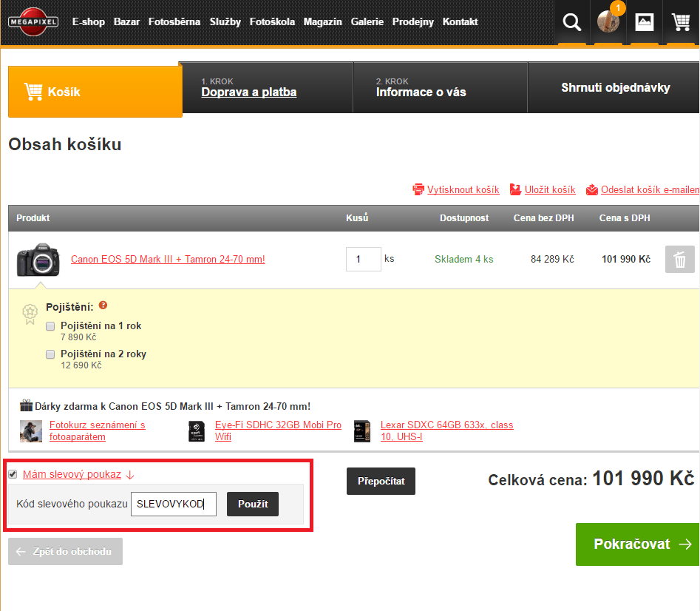
Task: Open Lexar SDXC 64GB 633x link
Action: [x=447, y=431]
